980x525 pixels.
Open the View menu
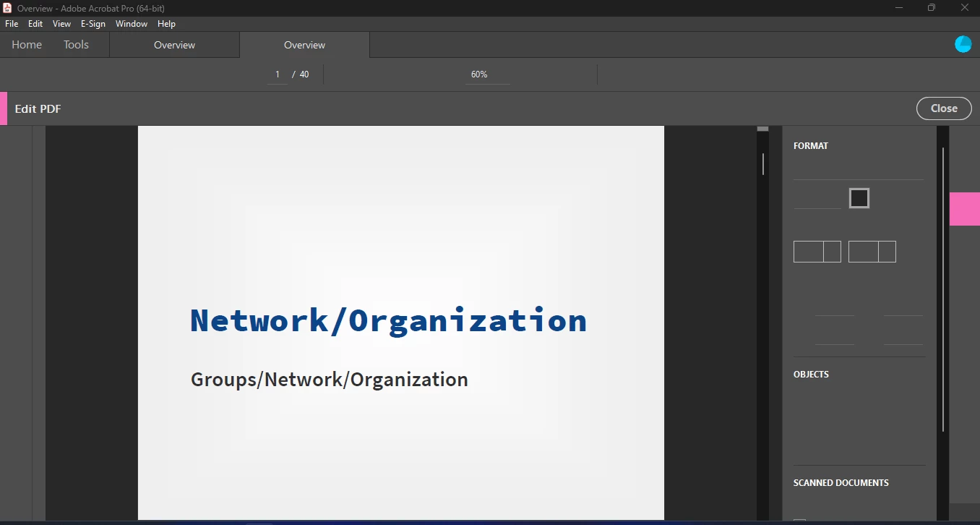click(62, 24)
